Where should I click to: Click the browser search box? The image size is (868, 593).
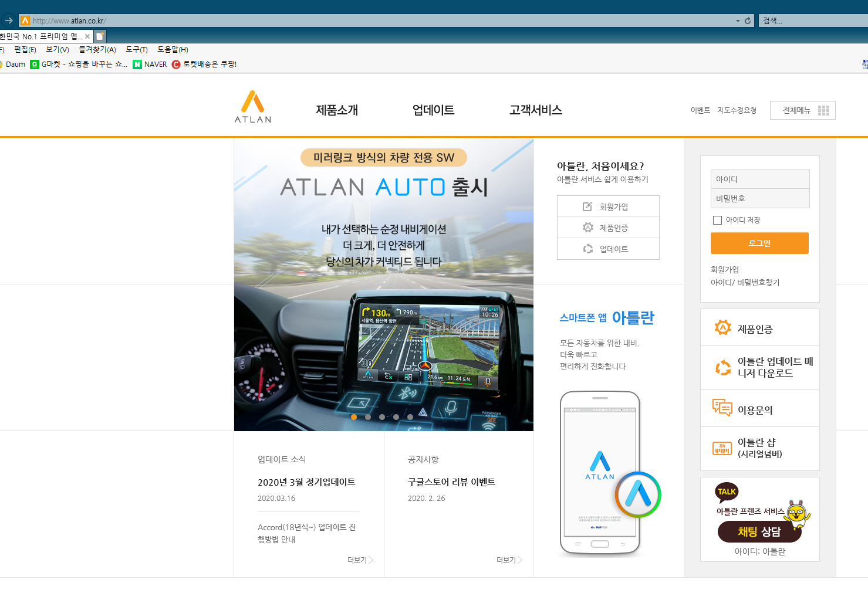click(x=813, y=21)
